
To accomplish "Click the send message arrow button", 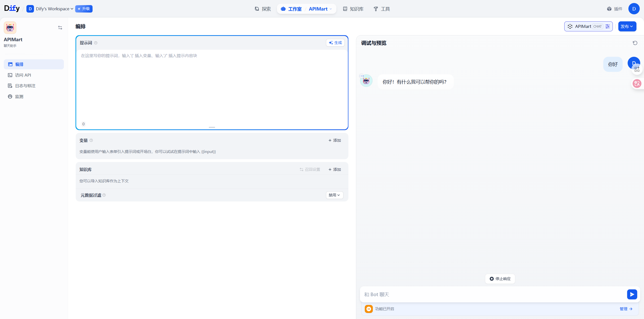I will tap(632, 294).
